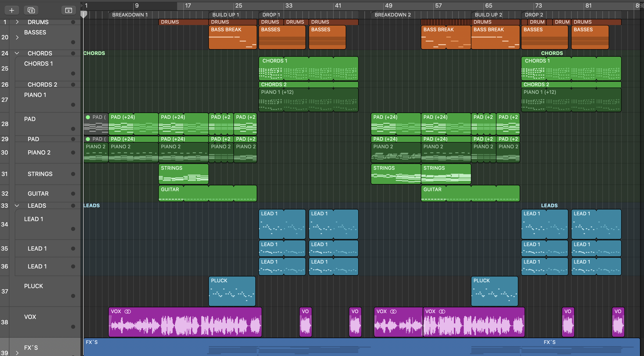
Task: Toggle the DRUMS track enable dot
Action: coord(73,22)
